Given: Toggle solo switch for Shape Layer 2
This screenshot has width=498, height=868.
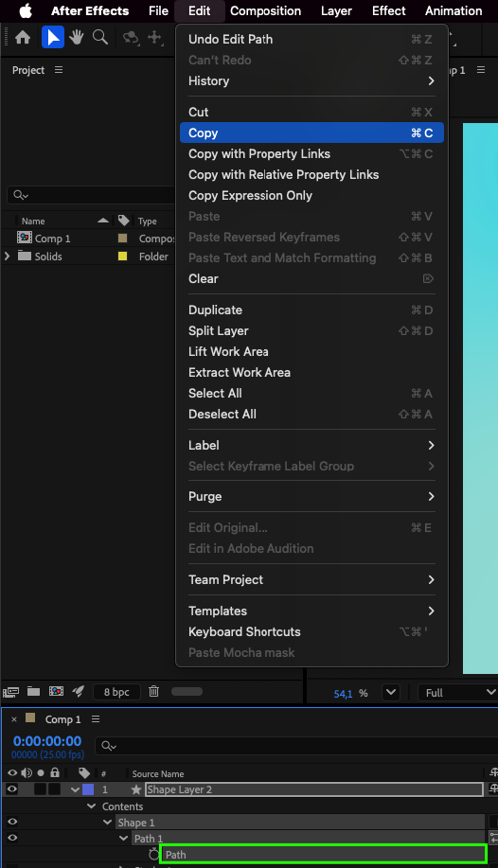Looking at the screenshot, I should (40, 789).
